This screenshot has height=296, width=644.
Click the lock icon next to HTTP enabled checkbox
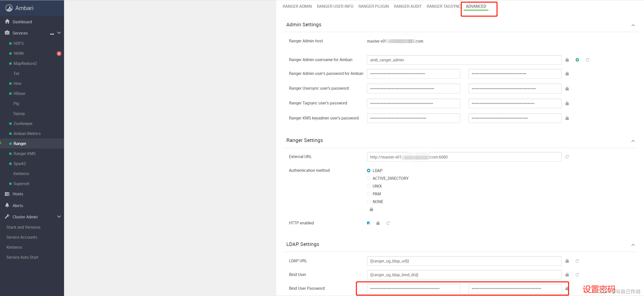tap(378, 223)
